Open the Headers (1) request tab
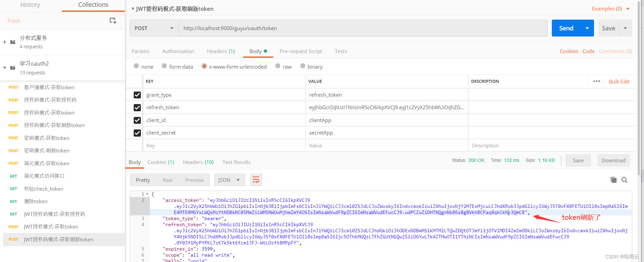This screenshot has width=644, height=262. tap(221, 51)
